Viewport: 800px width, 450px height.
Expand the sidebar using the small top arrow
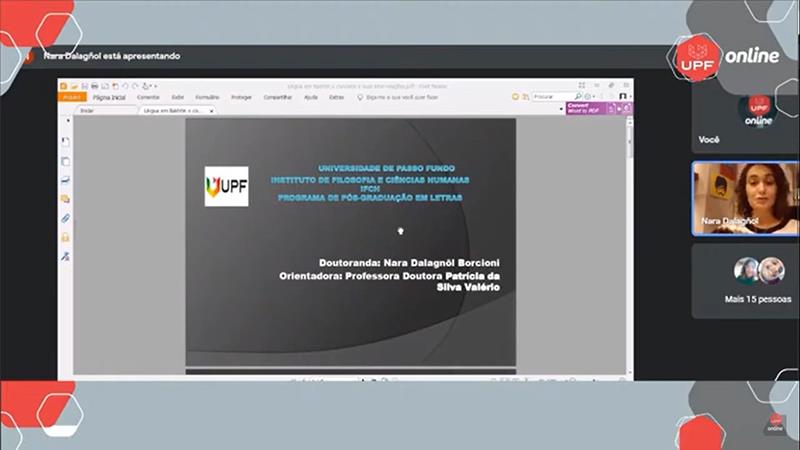point(68,121)
